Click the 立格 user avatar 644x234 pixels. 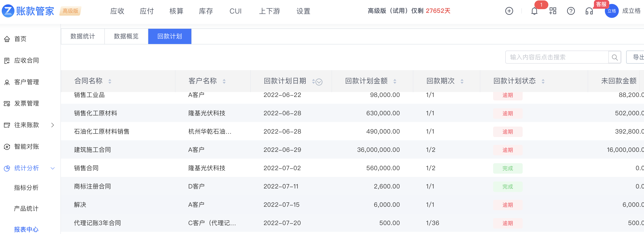tap(611, 11)
